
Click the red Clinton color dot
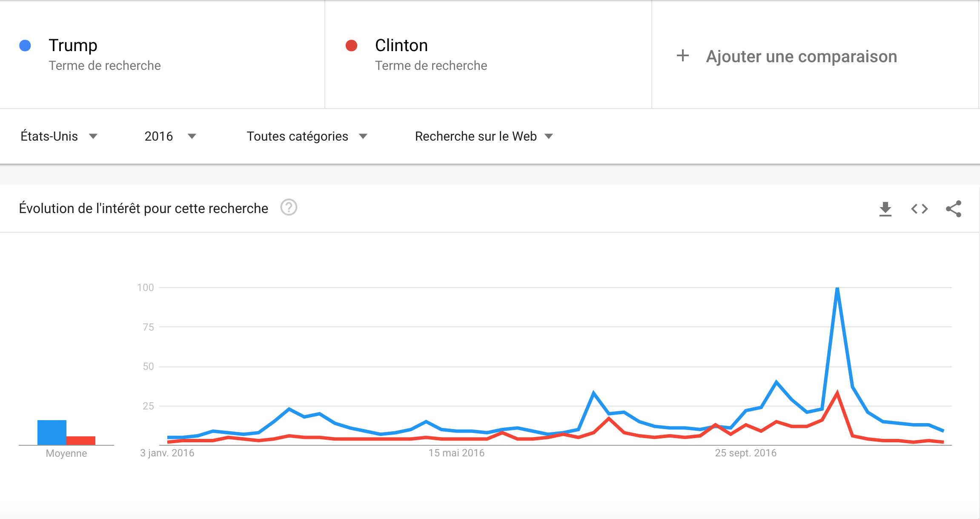pos(351,46)
